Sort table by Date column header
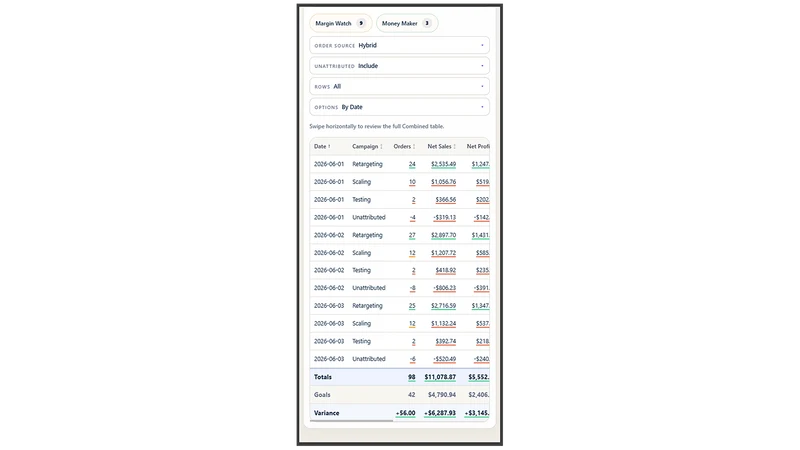Image resolution: width=800 pixels, height=450 pixels. coord(322,146)
